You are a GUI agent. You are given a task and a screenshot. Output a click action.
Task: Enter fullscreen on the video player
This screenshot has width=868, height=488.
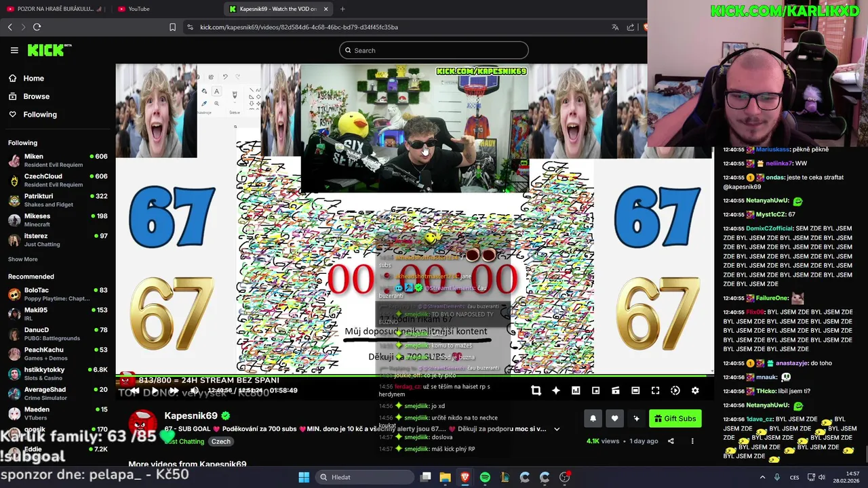click(x=655, y=390)
